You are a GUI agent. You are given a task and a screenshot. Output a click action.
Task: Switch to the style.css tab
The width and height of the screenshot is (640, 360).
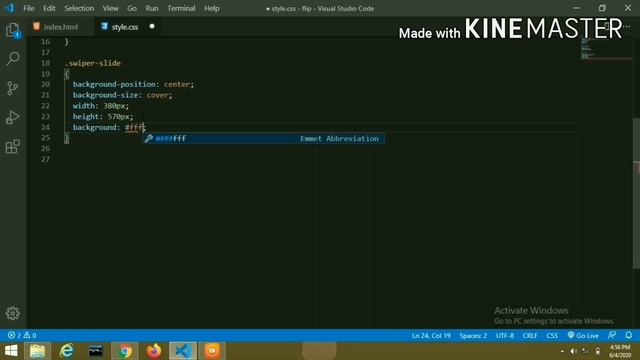(125, 27)
